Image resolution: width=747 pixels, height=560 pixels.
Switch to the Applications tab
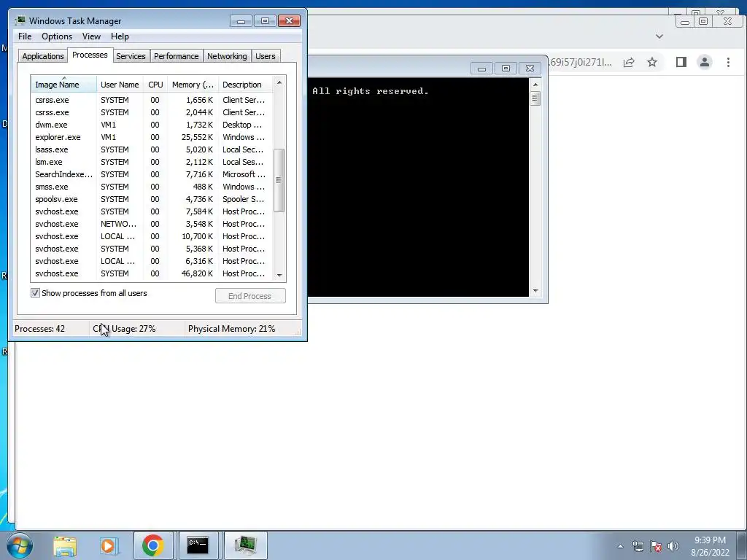(43, 56)
